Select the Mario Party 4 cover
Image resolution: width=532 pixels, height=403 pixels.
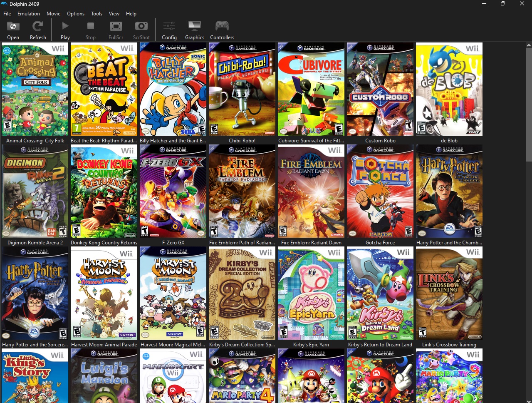pyautogui.click(x=242, y=376)
